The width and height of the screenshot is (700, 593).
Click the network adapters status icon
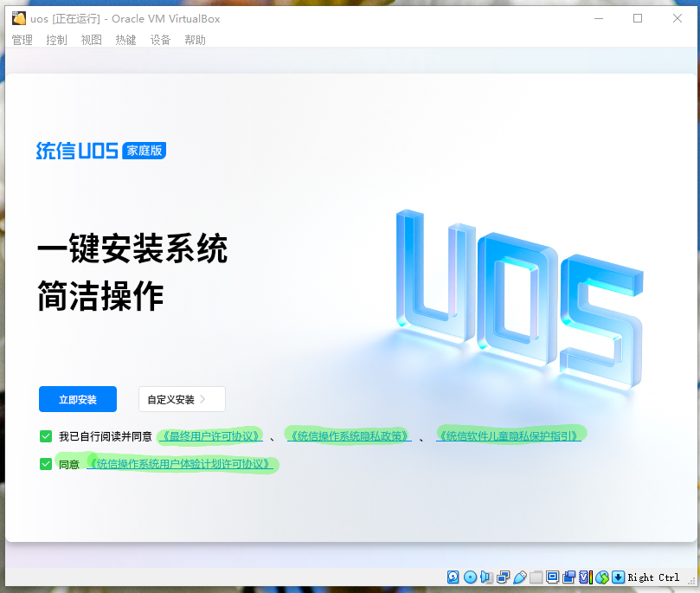pos(502,577)
